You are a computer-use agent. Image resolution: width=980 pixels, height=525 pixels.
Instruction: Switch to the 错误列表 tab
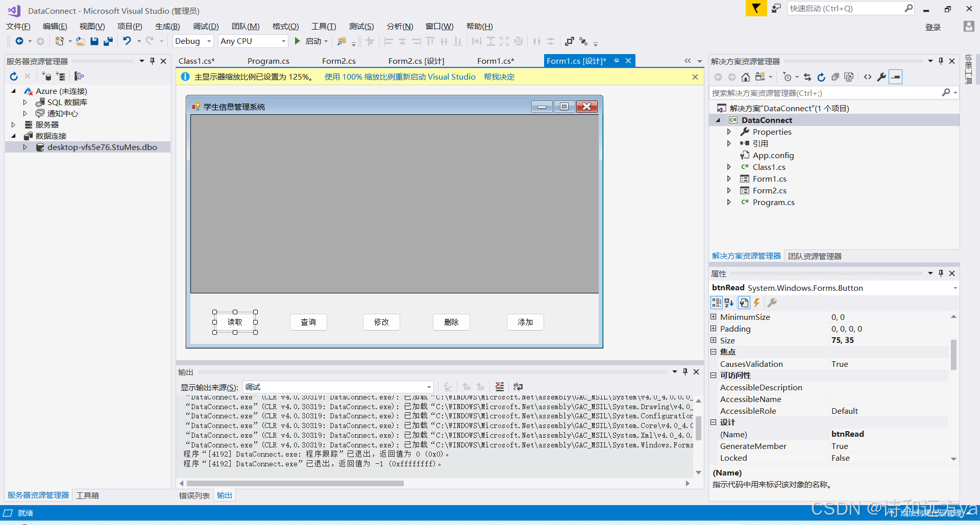(194, 495)
